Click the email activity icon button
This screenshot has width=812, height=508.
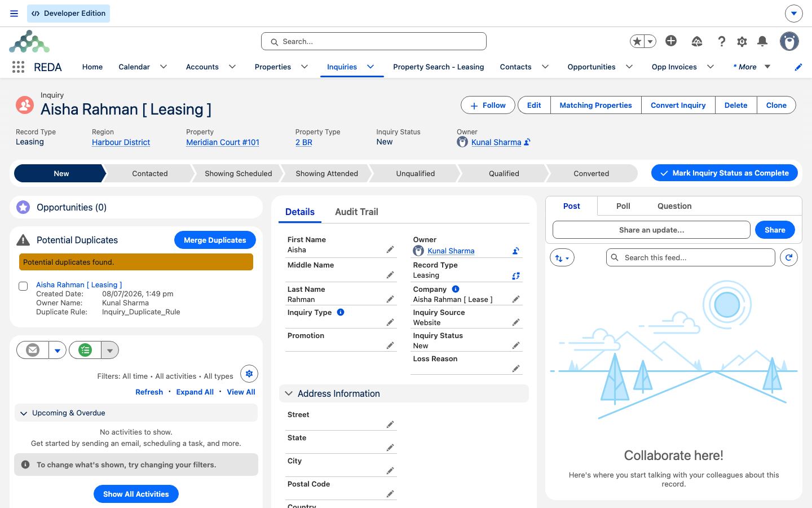tap(33, 350)
